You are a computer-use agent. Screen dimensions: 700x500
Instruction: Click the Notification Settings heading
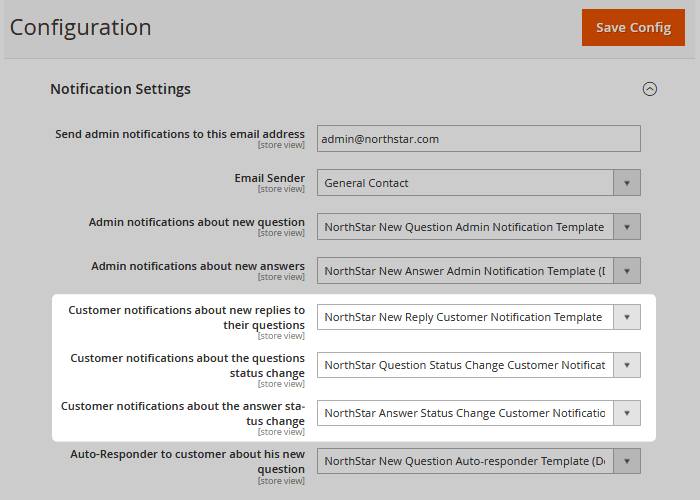[120, 89]
